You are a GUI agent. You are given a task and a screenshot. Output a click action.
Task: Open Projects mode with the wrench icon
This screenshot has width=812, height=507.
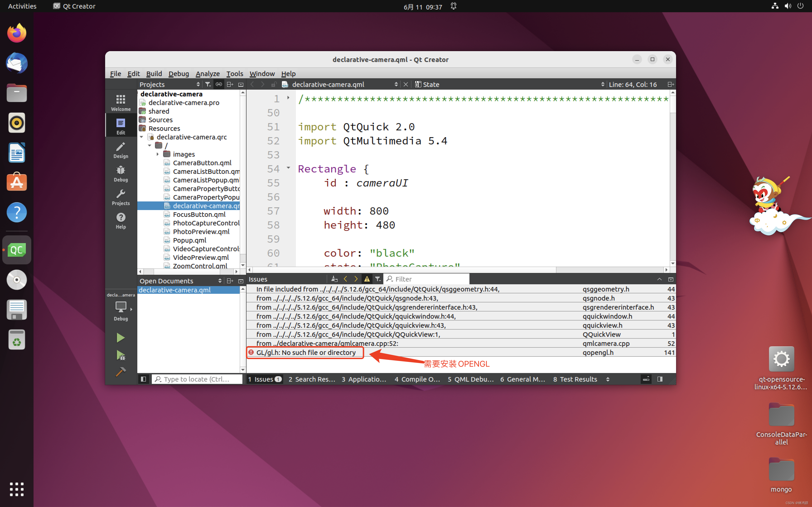point(121,197)
